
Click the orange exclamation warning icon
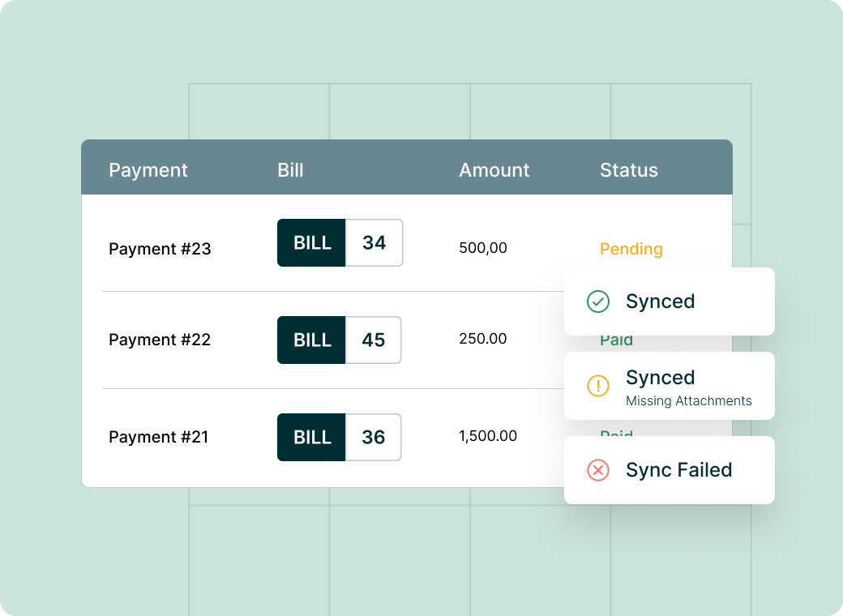[598, 386]
